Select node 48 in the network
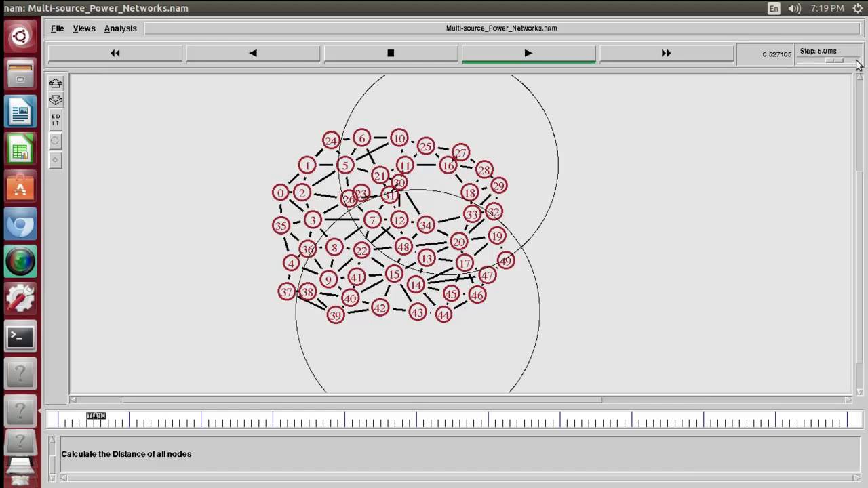Image resolution: width=868 pixels, height=488 pixels. (x=403, y=247)
